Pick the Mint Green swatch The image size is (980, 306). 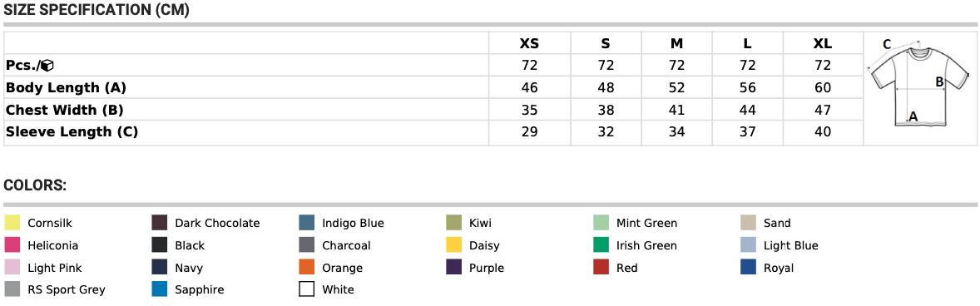[x=601, y=223]
